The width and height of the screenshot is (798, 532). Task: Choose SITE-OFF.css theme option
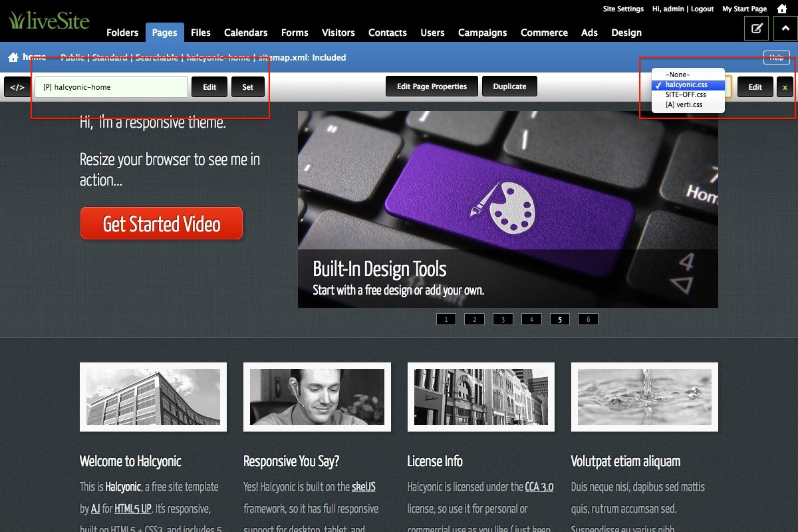(x=688, y=95)
